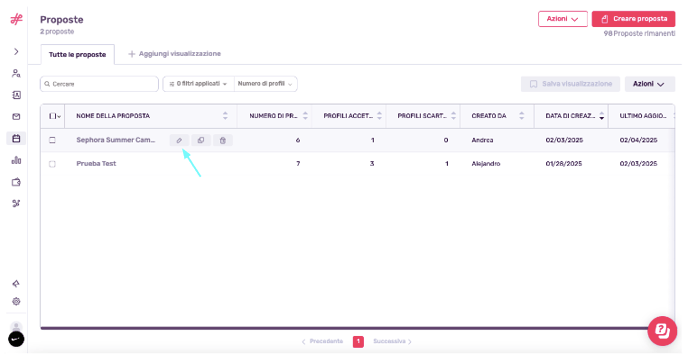Open the grey Azioni dropdown beside Salva visualizzazione

[649, 84]
